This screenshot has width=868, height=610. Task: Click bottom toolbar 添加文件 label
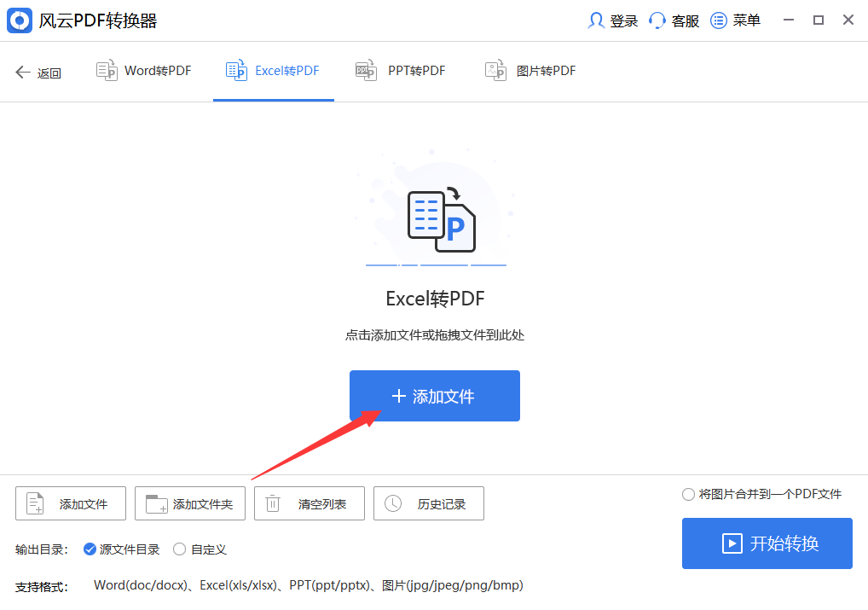84,504
